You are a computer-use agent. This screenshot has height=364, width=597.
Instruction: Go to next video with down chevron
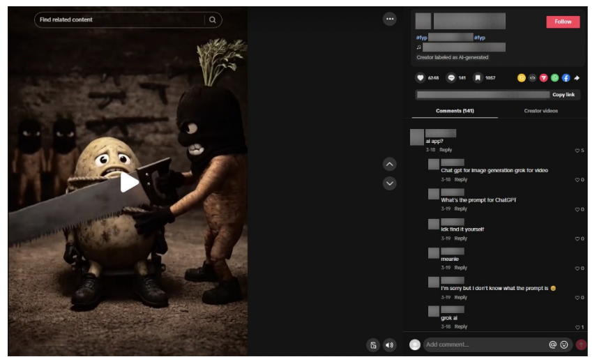[389, 183]
